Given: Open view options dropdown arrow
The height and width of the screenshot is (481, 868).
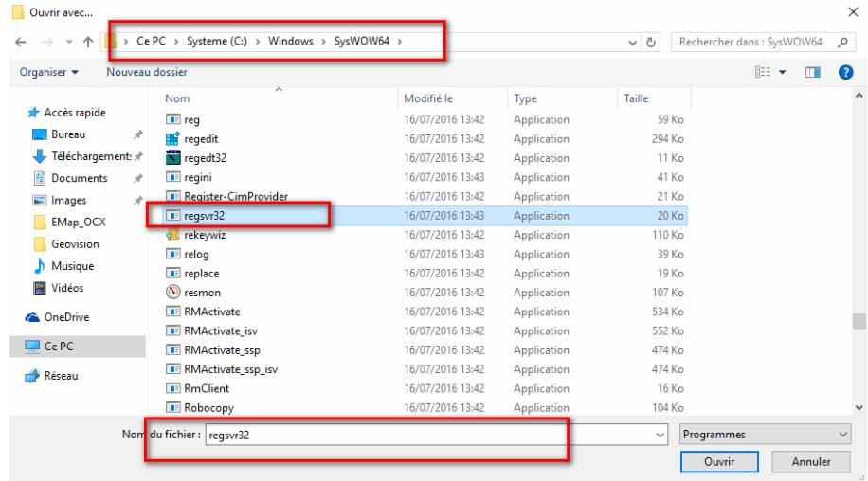Looking at the screenshot, I should point(782,72).
